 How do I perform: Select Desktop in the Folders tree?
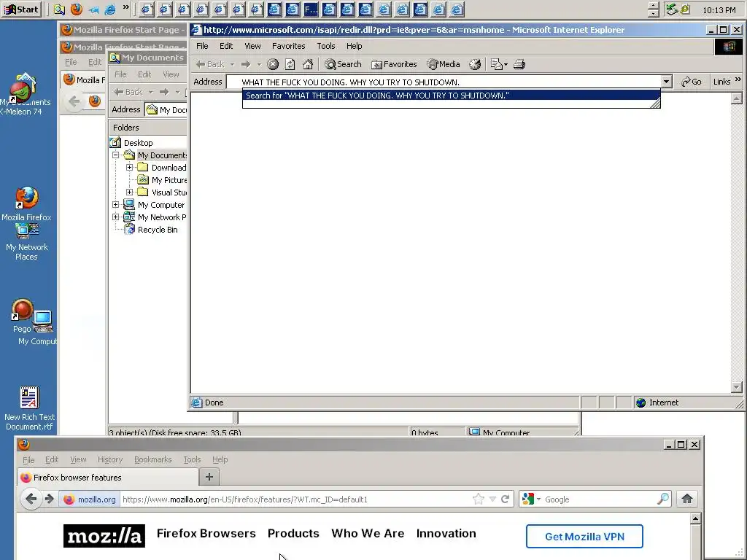pos(132,143)
